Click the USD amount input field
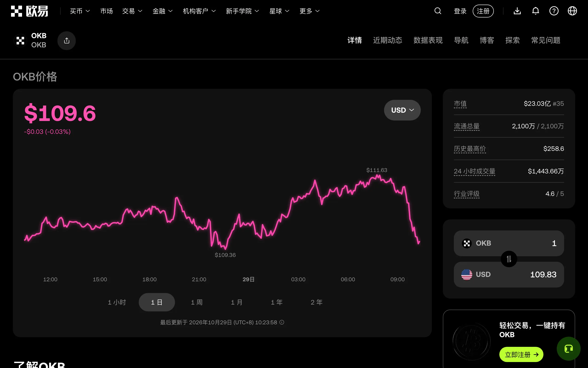 tap(509, 275)
